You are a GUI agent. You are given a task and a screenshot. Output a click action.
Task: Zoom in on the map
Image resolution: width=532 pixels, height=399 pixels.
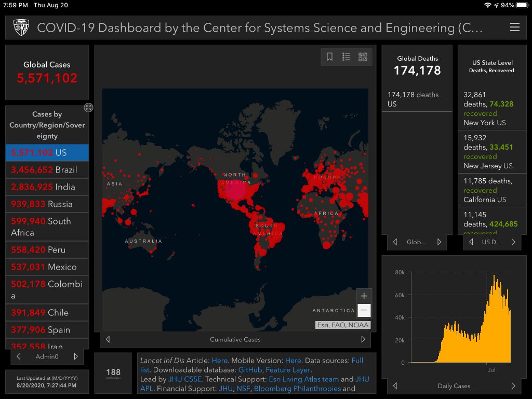click(364, 296)
